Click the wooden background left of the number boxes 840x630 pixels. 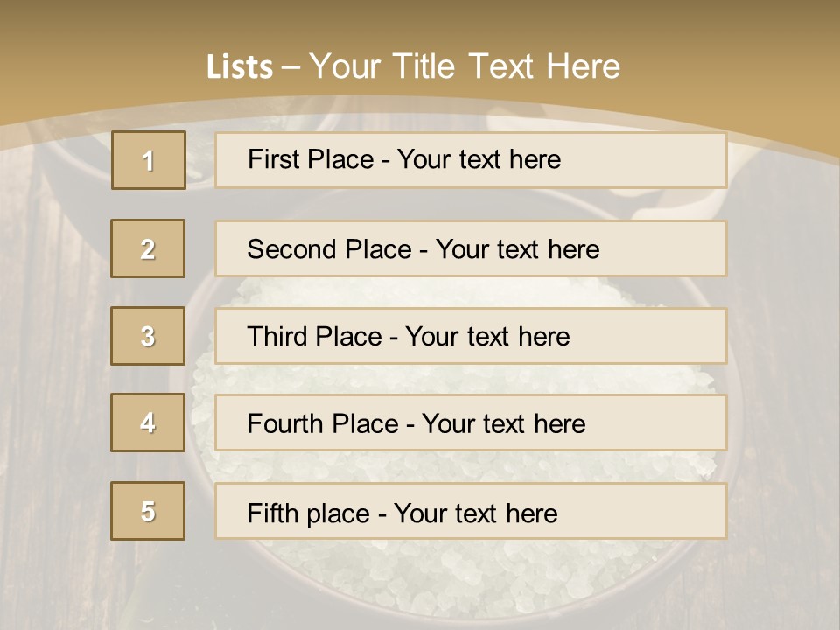(x=52, y=350)
